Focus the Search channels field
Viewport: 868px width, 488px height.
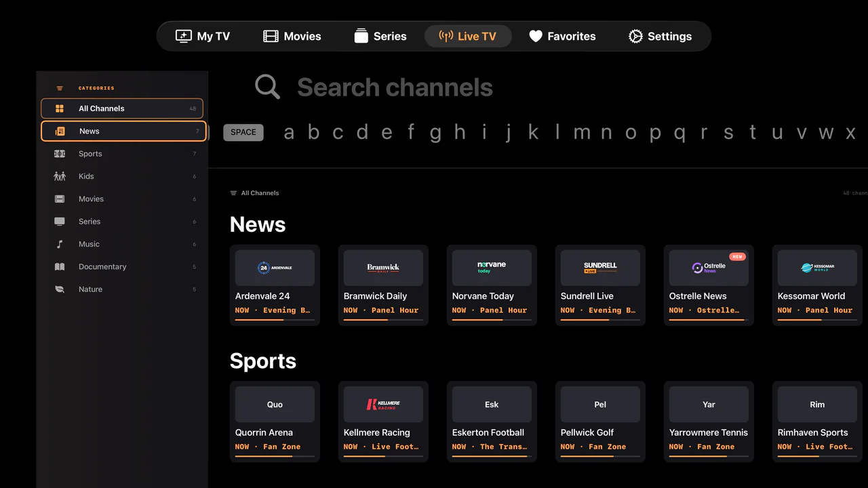(395, 87)
